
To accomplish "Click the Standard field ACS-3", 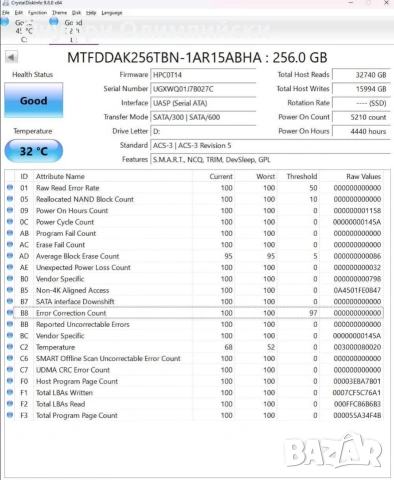I will coord(270,145).
